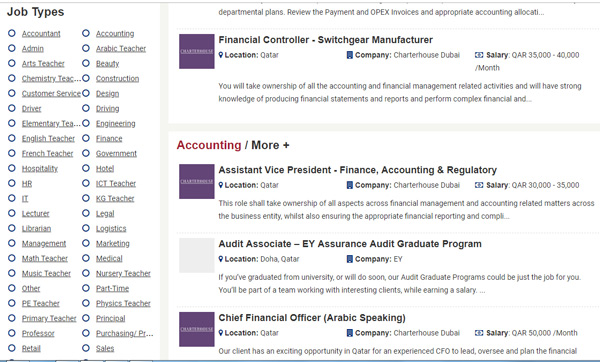Screen dimensions: 600x362
Task: Click the Hospitality job type link
Action: tap(40, 168)
